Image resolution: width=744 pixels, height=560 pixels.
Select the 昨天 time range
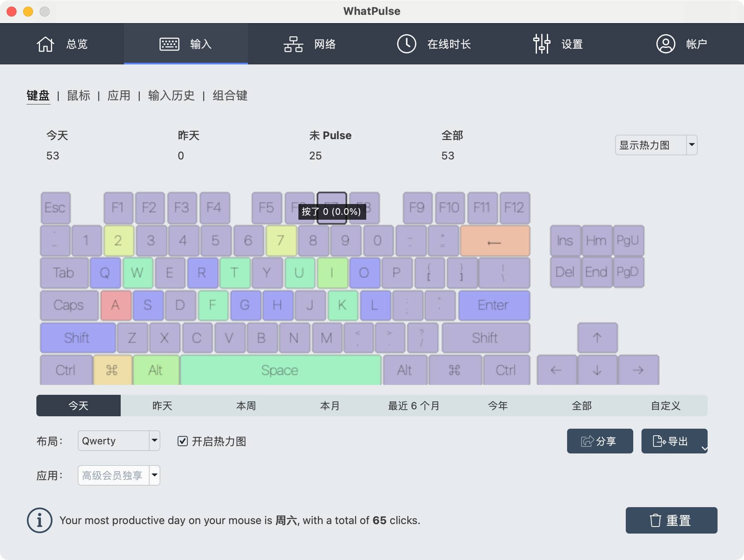pyautogui.click(x=162, y=406)
